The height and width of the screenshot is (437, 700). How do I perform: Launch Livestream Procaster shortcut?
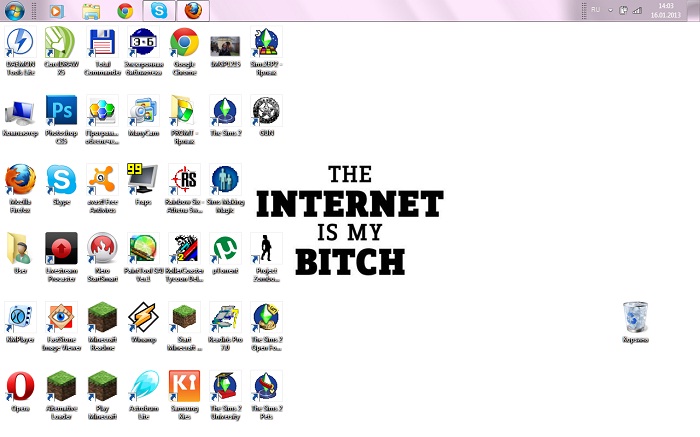click(61, 248)
